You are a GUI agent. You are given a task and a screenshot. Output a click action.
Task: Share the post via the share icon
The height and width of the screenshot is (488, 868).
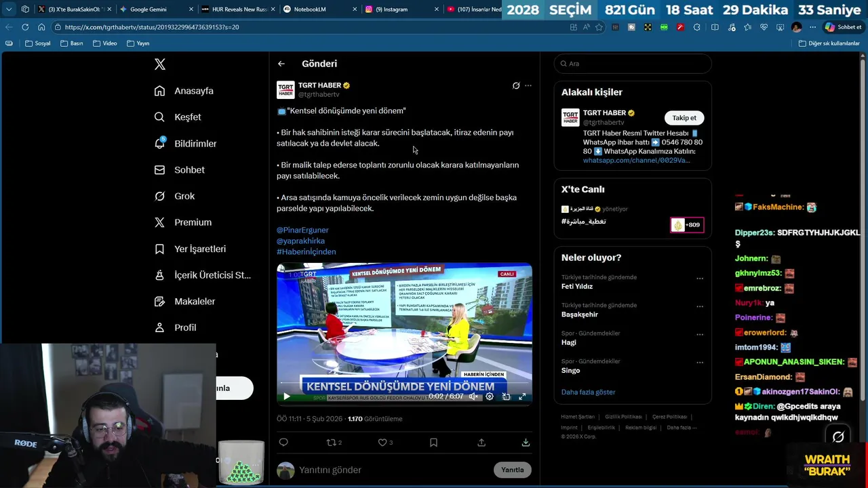click(481, 443)
